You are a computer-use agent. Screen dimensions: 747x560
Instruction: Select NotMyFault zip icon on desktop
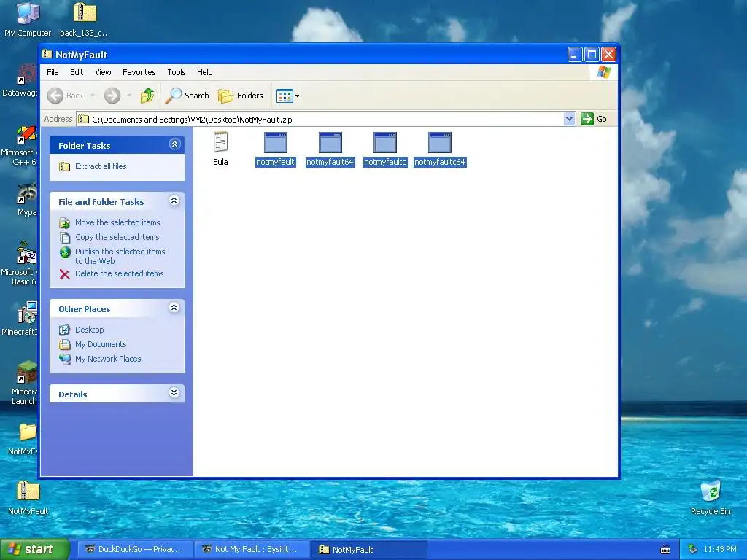(x=28, y=498)
